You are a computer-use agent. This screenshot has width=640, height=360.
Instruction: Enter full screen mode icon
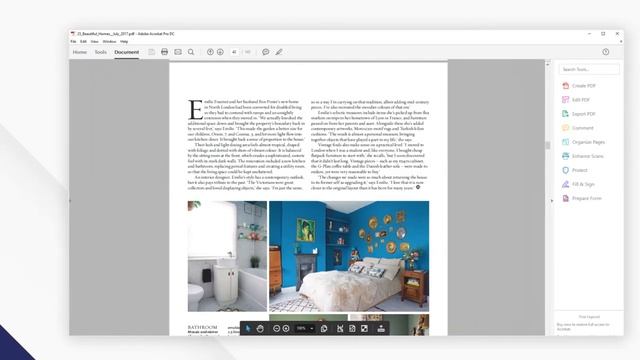point(364,328)
